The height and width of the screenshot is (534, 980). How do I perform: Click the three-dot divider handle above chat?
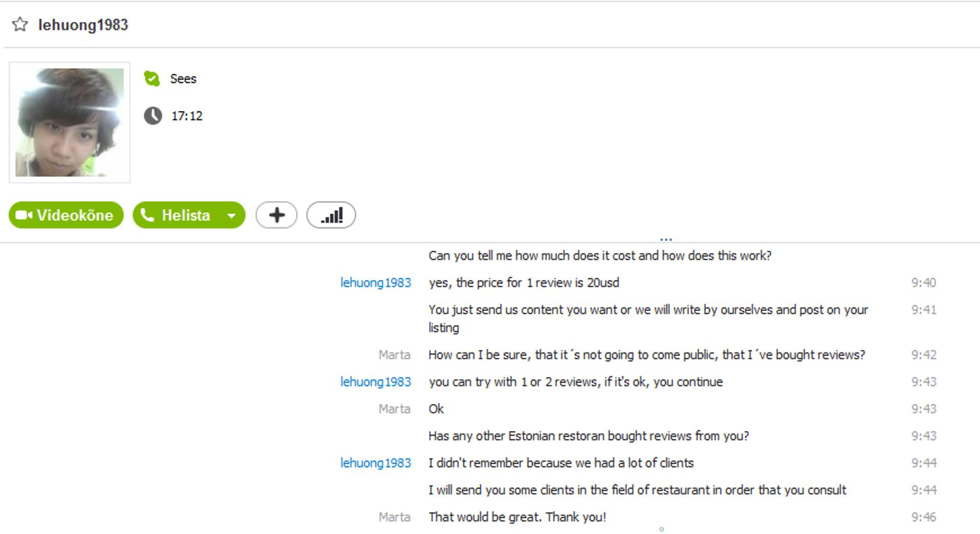(x=666, y=239)
